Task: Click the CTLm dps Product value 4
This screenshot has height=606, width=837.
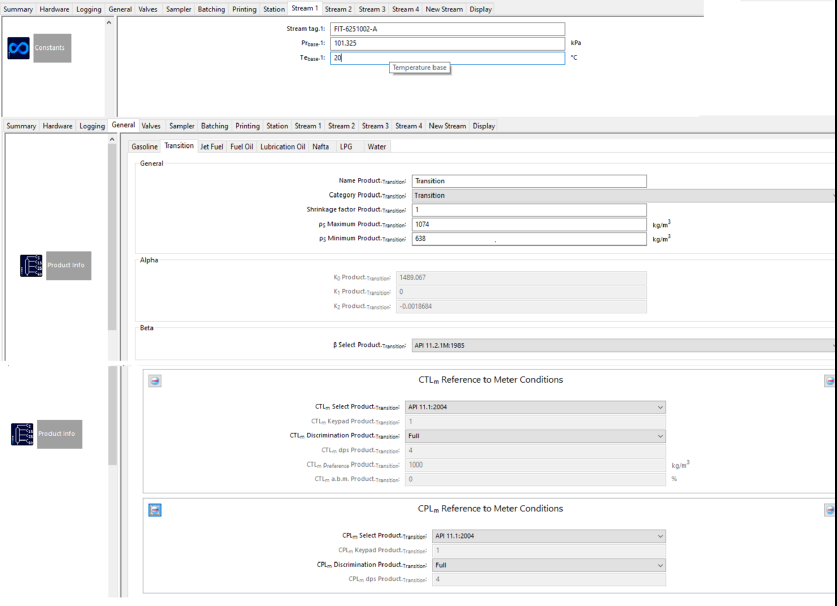Action: point(535,451)
